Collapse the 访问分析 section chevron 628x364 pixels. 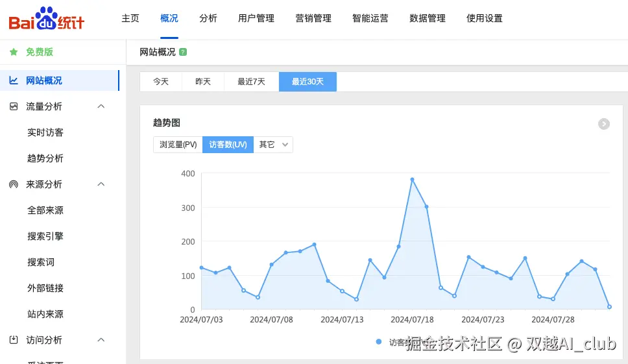(101, 340)
